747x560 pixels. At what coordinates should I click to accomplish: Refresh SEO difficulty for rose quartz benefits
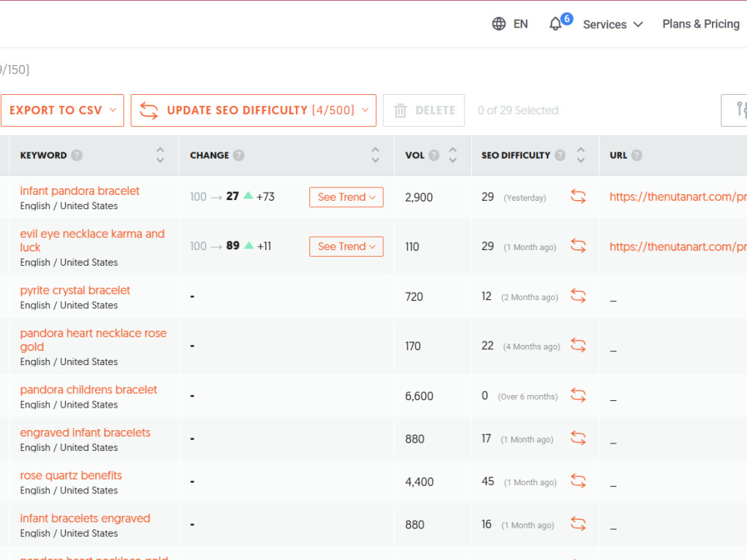[x=578, y=480]
